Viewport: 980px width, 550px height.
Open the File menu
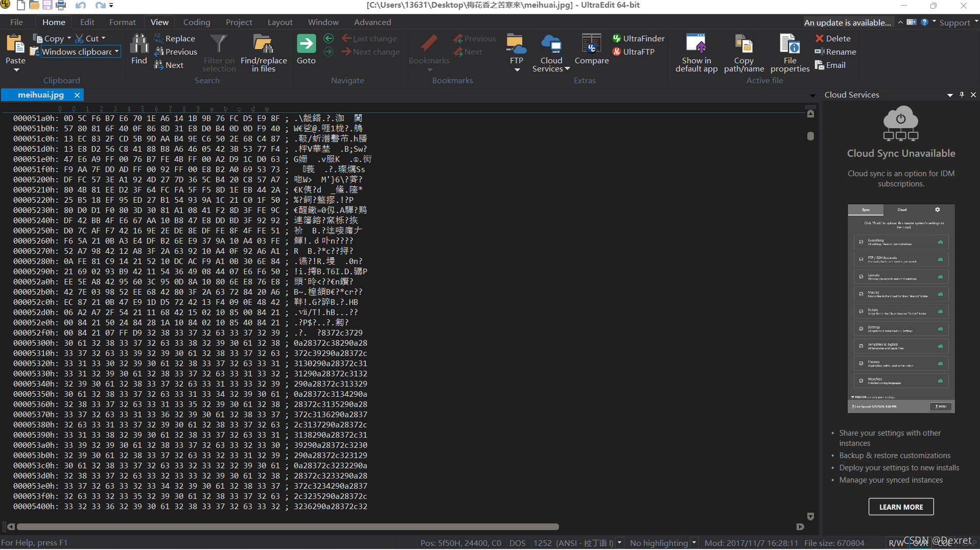(16, 22)
